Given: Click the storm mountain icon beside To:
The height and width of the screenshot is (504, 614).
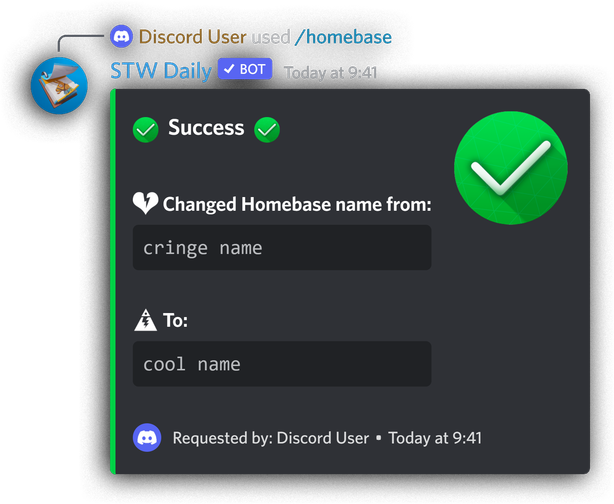Looking at the screenshot, I should pyautogui.click(x=145, y=320).
